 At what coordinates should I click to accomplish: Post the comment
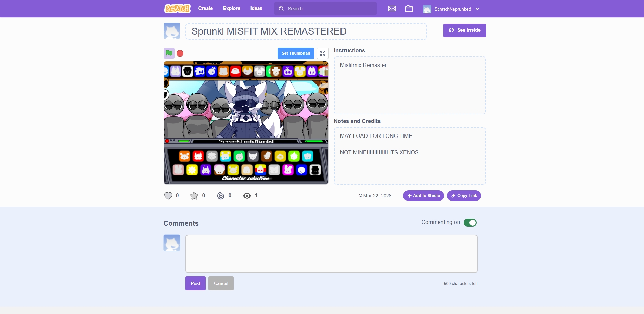coord(195,284)
